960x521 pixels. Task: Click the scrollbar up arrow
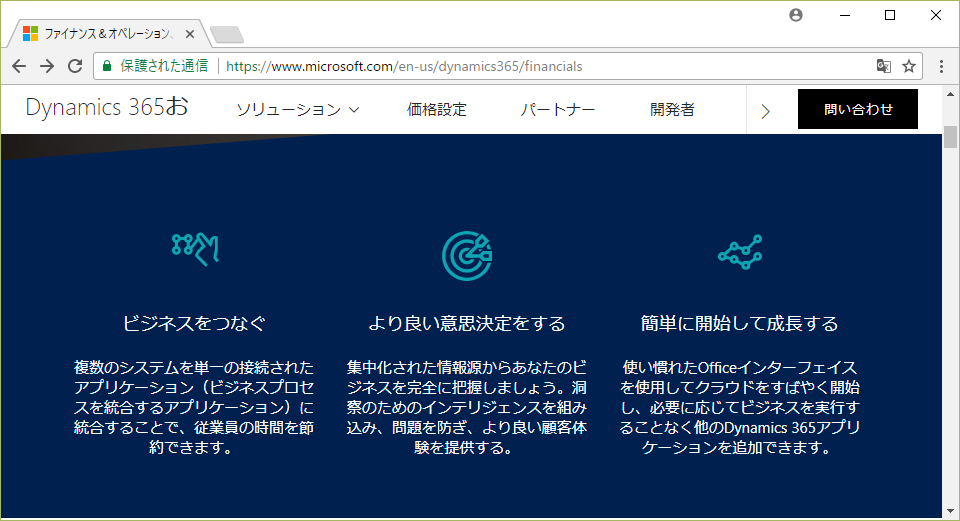(950, 94)
